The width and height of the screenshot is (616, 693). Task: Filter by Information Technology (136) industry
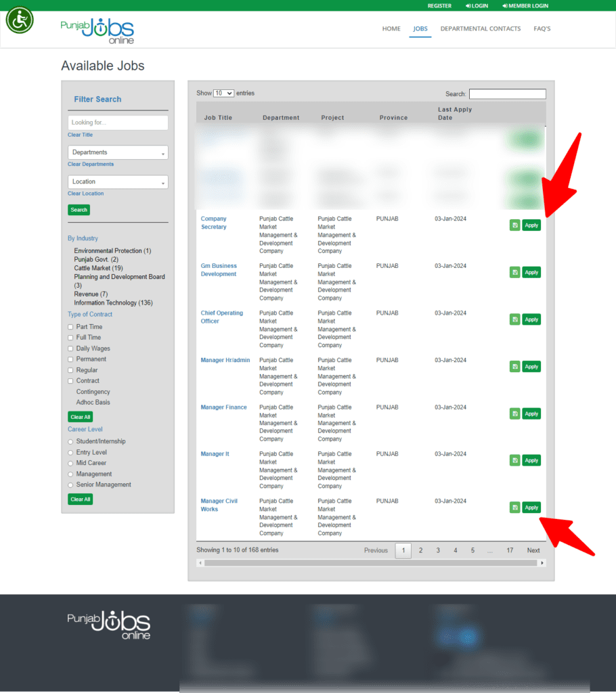click(113, 303)
